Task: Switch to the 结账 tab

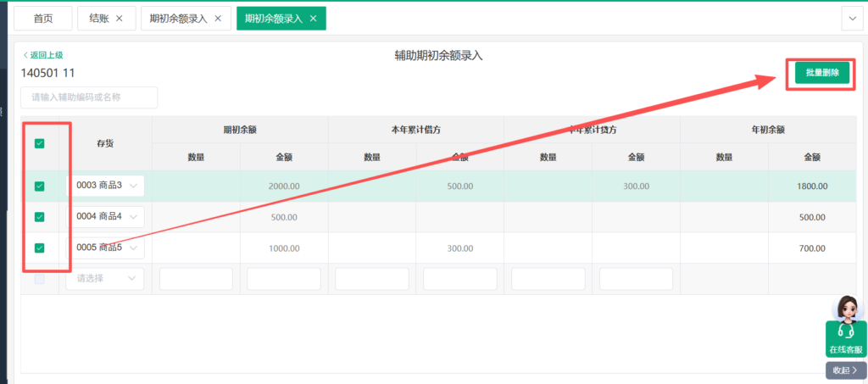Action: (x=99, y=19)
